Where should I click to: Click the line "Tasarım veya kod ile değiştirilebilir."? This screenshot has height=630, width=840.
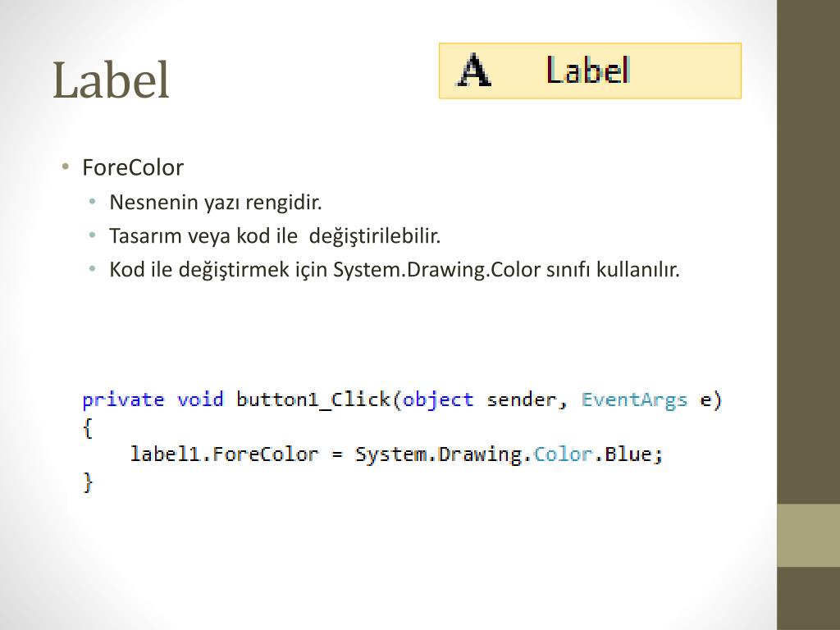pyautogui.click(x=275, y=235)
